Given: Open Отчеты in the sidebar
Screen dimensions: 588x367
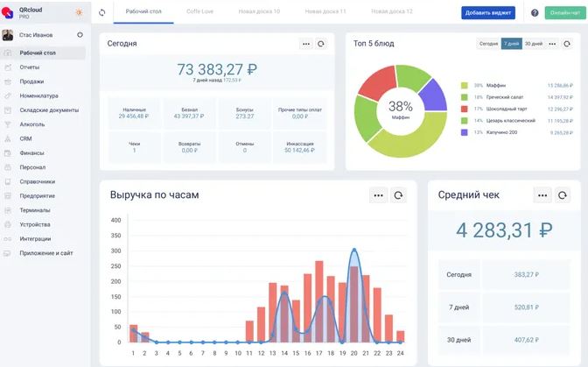Looking at the screenshot, I should [x=29, y=67].
